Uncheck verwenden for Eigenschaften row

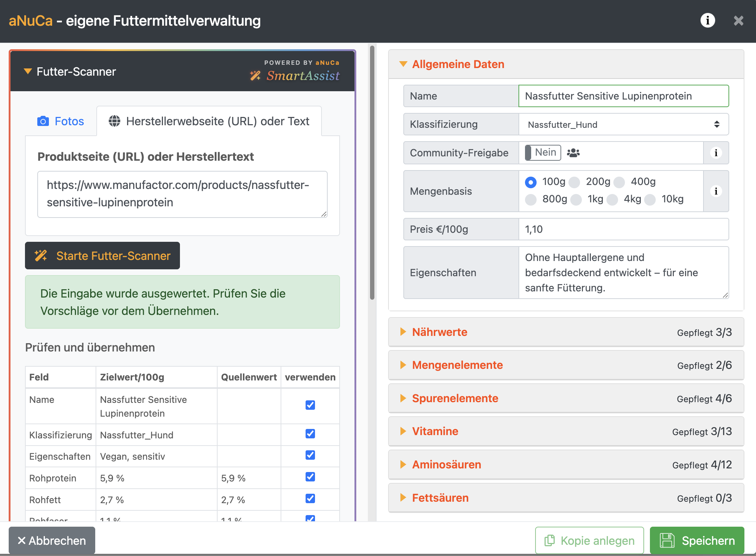pyautogui.click(x=310, y=455)
